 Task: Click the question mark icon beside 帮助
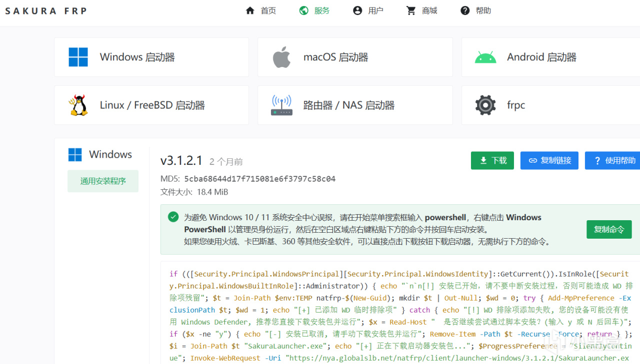pyautogui.click(x=465, y=10)
